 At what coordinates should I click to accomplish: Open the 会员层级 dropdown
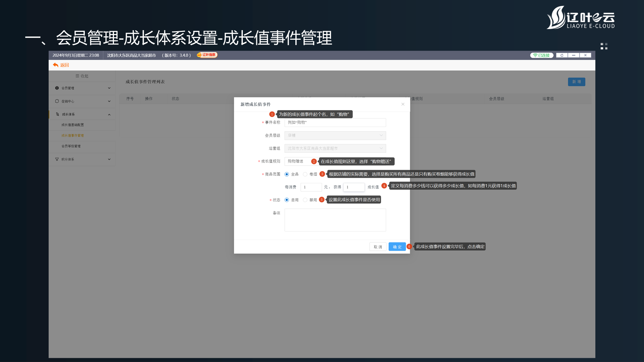pos(335,135)
